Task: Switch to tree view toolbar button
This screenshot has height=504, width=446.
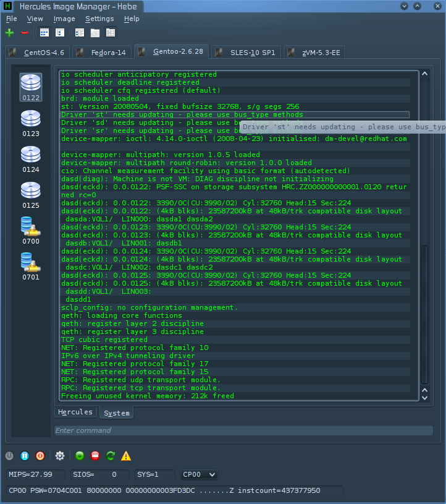Action: pos(60,33)
